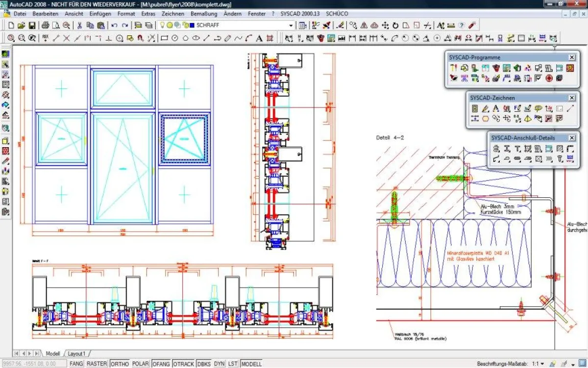Expand the layer color dropdown control
The height and width of the screenshot is (368, 588).
(291, 26)
